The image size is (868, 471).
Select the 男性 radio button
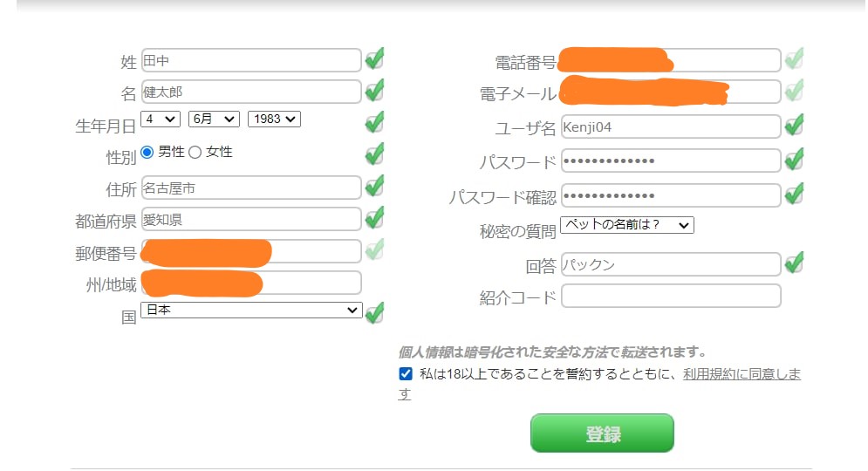coord(147,152)
